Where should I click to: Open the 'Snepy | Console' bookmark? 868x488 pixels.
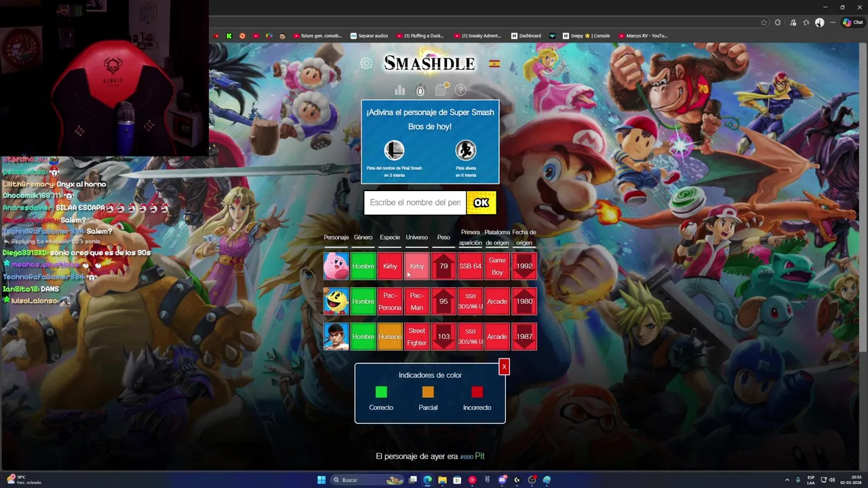click(587, 36)
